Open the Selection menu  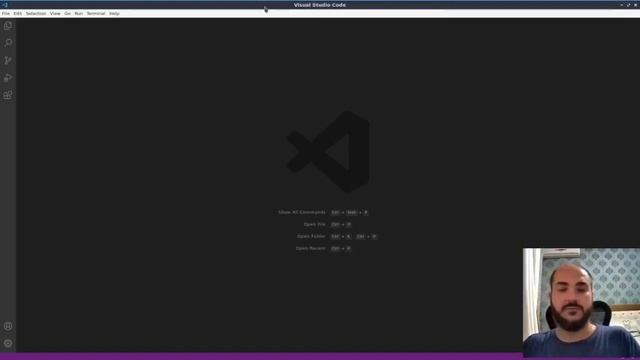pyautogui.click(x=36, y=13)
